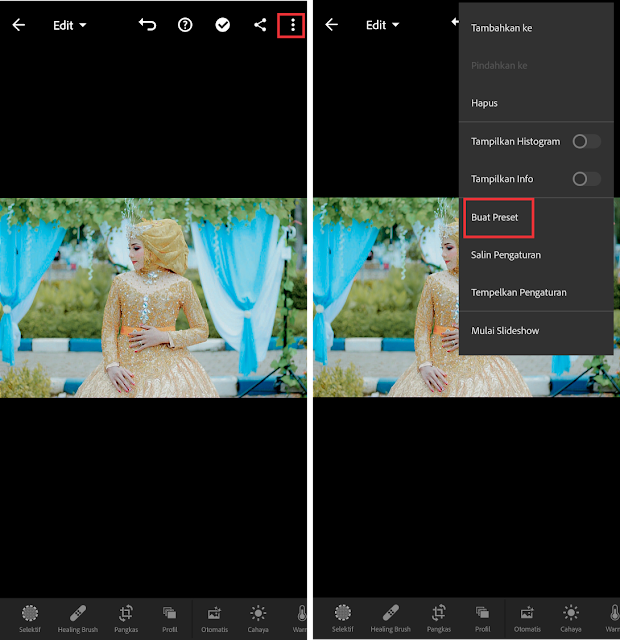Open Edit dropdown in left screen
620x640 pixels.
tap(69, 25)
